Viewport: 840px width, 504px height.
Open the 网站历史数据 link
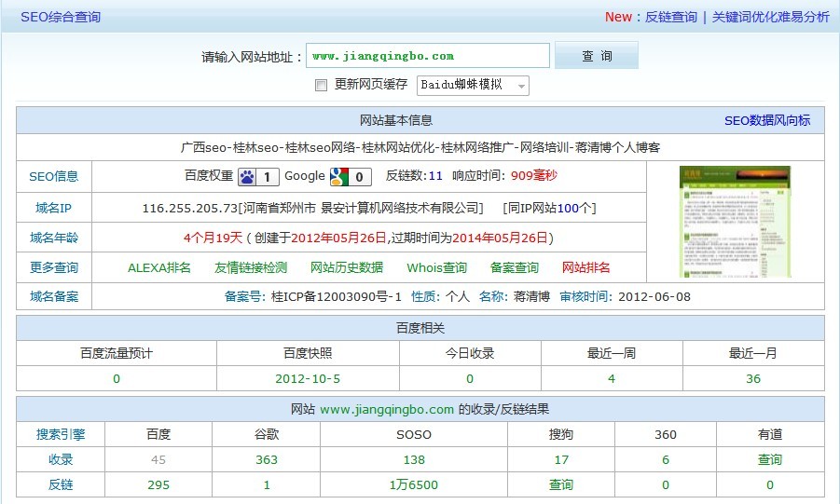347,267
